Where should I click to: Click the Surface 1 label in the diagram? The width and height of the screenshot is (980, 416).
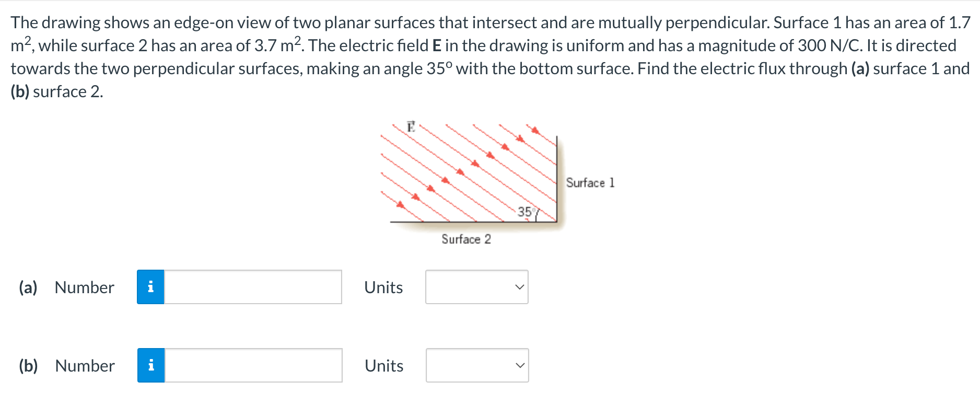[590, 183]
